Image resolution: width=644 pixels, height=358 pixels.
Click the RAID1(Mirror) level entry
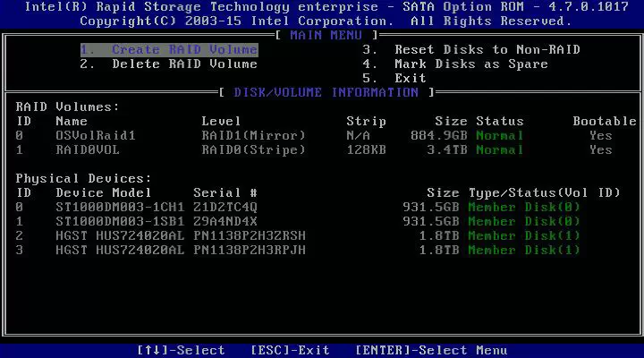point(253,136)
